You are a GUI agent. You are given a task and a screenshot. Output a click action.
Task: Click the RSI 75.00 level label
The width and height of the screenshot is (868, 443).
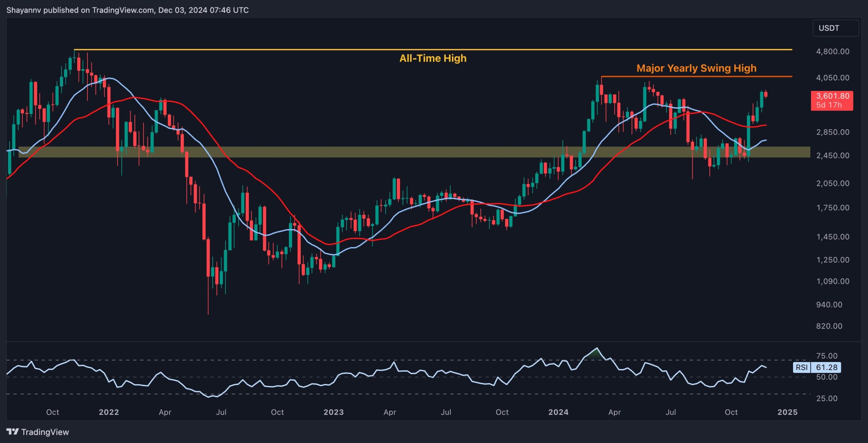tap(827, 356)
